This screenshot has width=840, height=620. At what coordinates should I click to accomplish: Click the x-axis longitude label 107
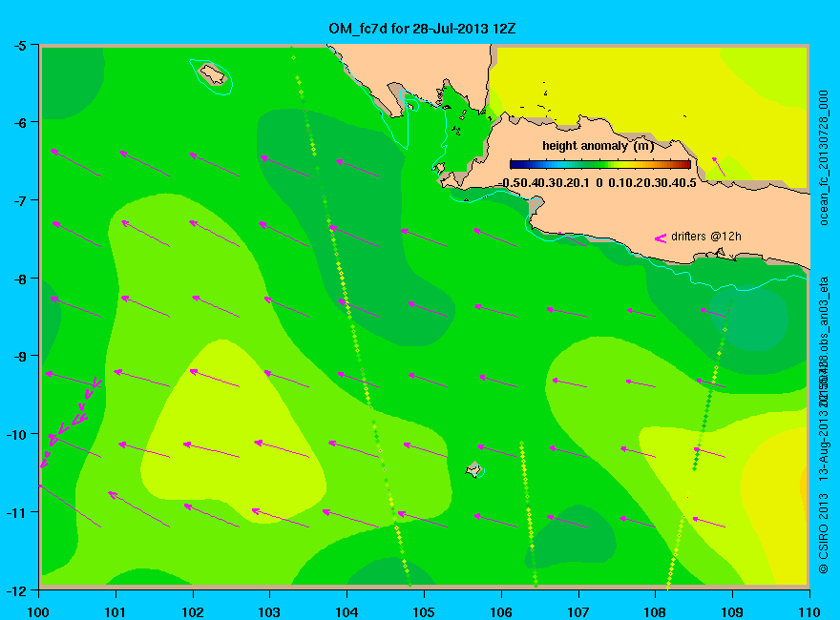[x=578, y=612]
